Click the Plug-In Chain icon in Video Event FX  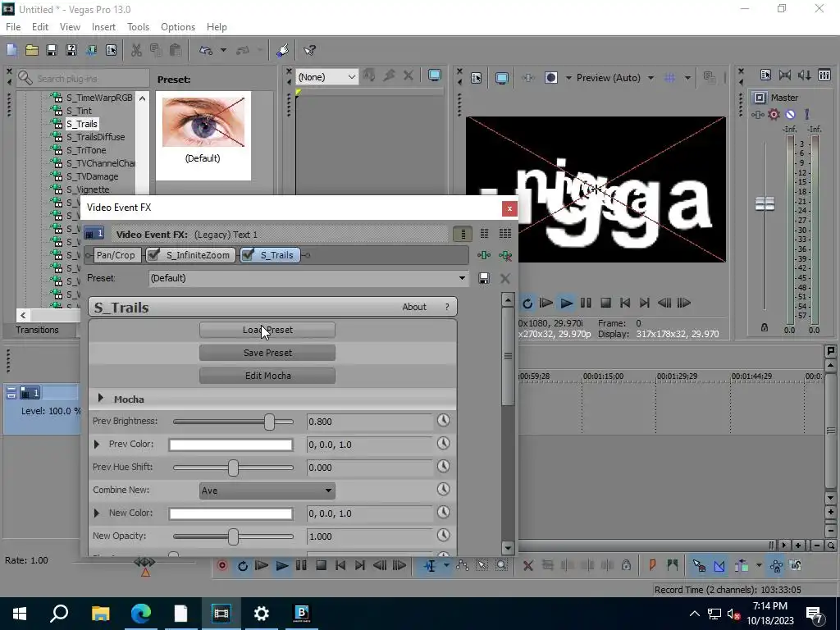click(x=484, y=256)
